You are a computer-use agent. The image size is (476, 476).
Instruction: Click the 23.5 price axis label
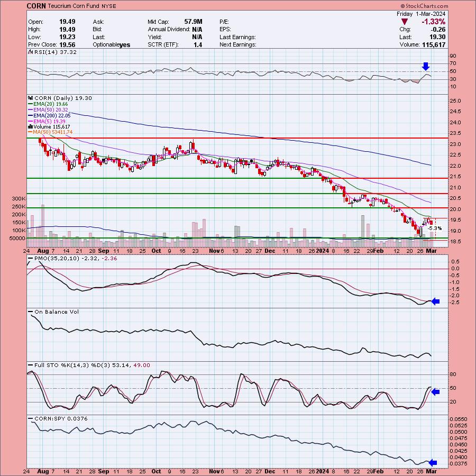pyautogui.click(x=455, y=133)
